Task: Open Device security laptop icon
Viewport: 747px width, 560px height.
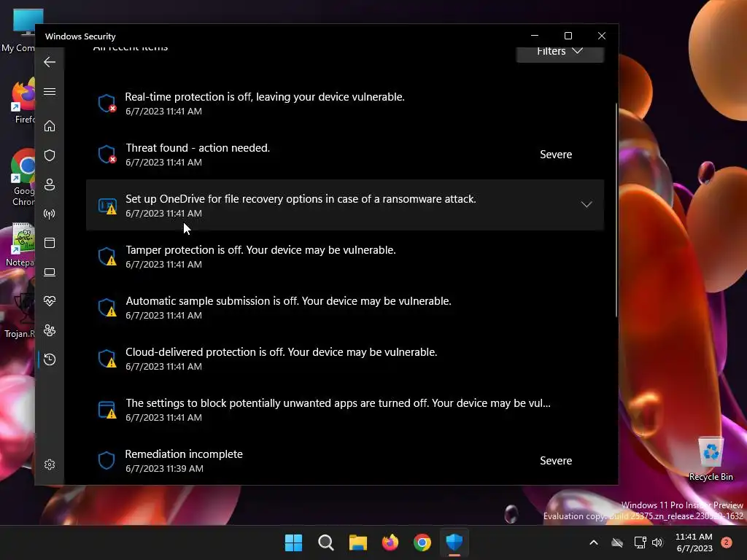Action: point(50,272)
